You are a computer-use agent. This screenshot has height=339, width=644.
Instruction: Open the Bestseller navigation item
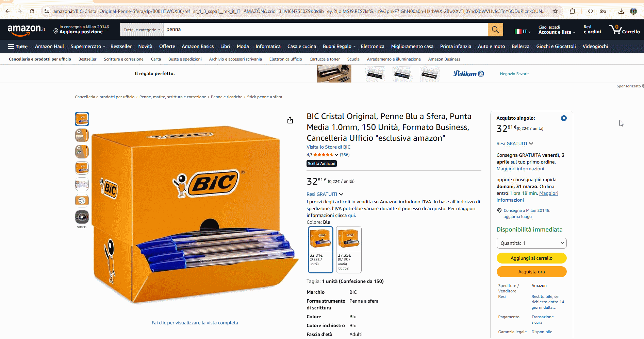[x=121, y=47]
